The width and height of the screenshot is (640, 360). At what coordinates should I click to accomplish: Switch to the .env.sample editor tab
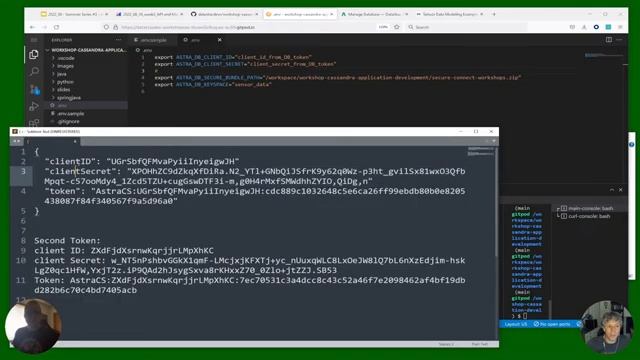(153, 40)
